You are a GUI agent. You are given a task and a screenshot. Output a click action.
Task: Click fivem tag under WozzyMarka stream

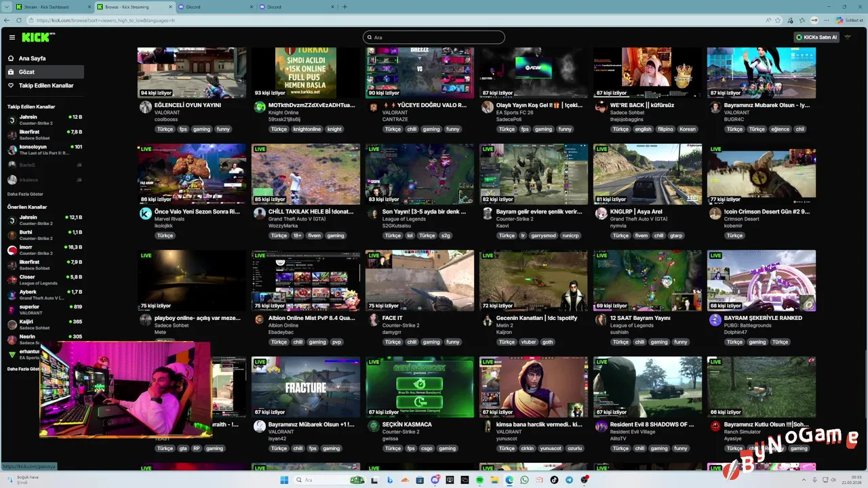click(314, 235)
